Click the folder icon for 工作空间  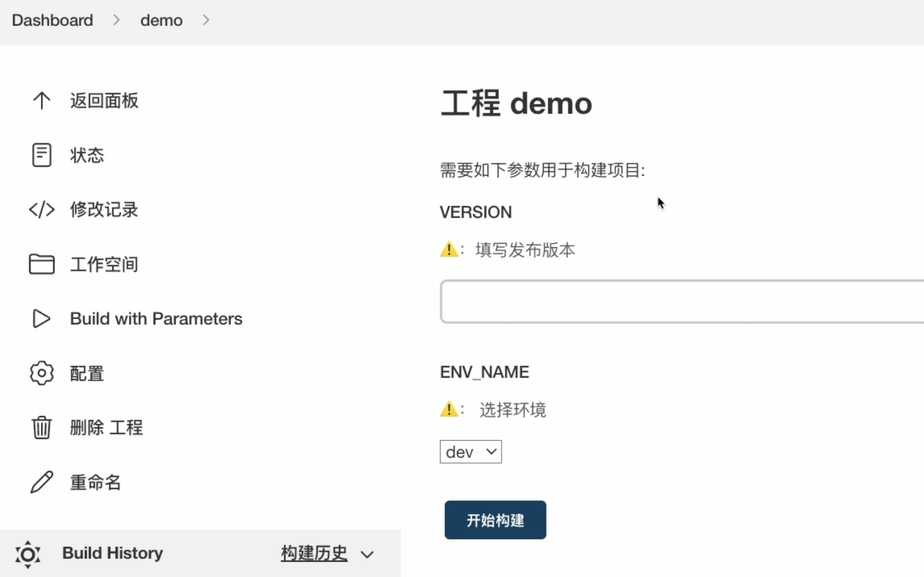[42, 264]
